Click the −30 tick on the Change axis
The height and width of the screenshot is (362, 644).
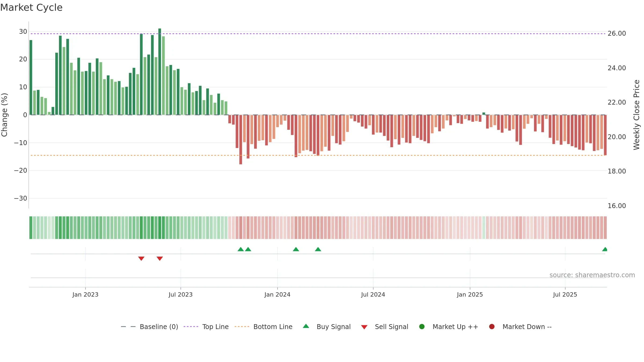[21, 198]
